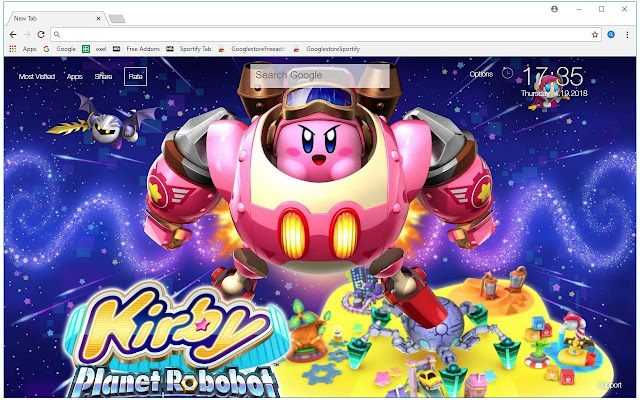This screenshot has height=400, width=640.
Task: Reload the page with the refresh icon
Action: [41, 35]
